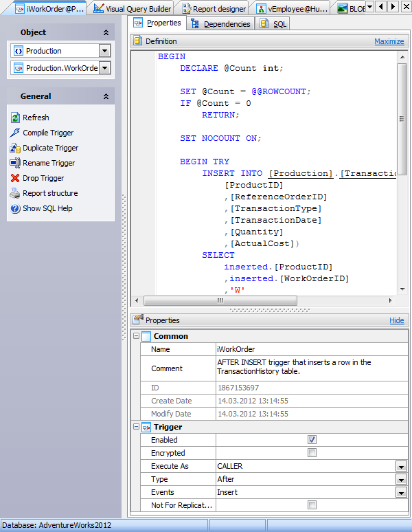Click the Definition panel header icon

pyautogui.click(x=137, y=41)
